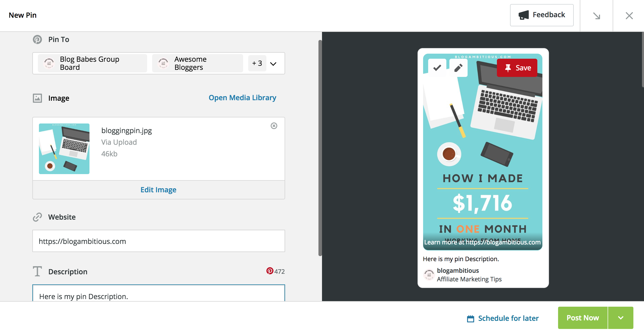Click Open Media Library link
644x333 pixels.
(x=243, y=97)
